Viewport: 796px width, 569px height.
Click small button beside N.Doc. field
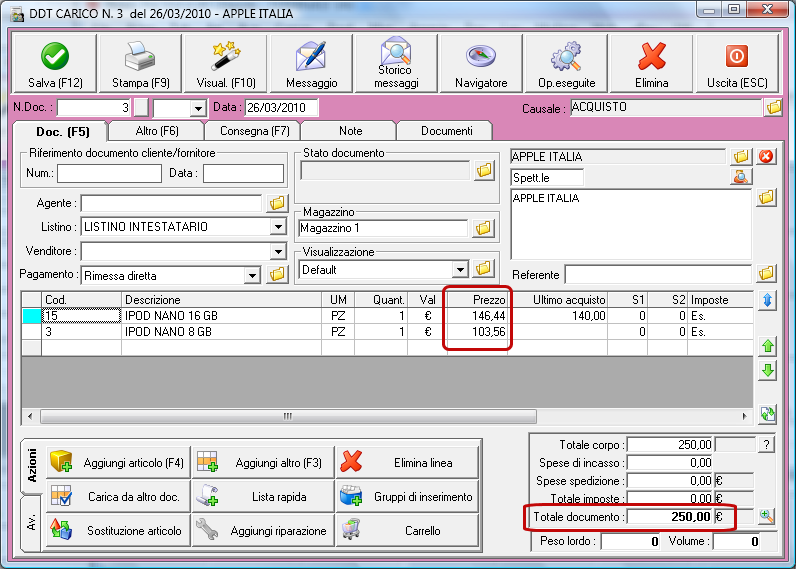141,108
